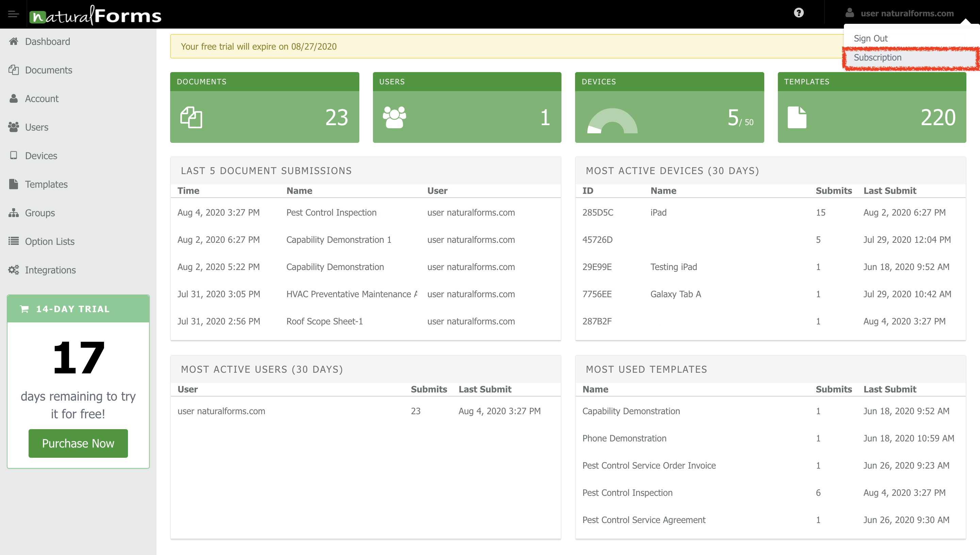
Task: Click the user profile avatar icon
Action: pos(850,13)
